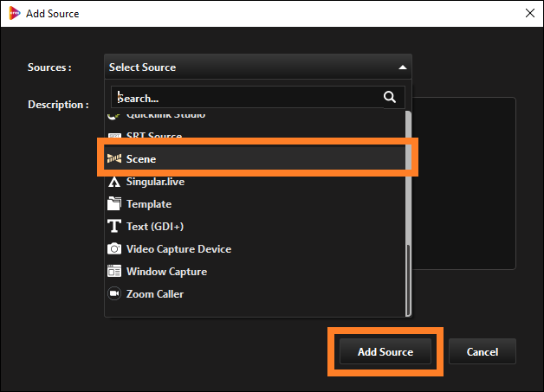Click the Video Capture Device camera icon
544x392 pixels.
[114, 249]
